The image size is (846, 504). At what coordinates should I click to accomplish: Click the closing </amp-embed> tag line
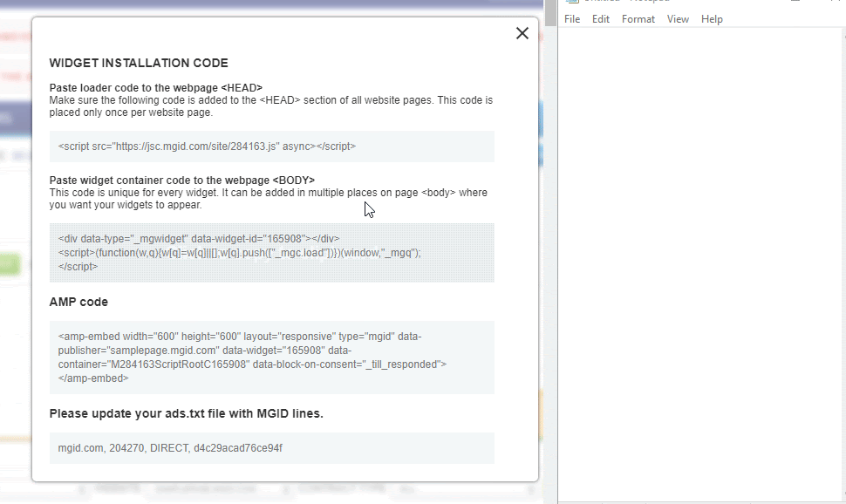93,378
